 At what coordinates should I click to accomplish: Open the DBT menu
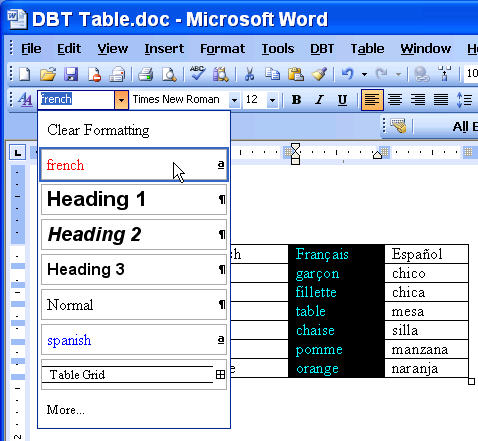(x=322, y=49)
